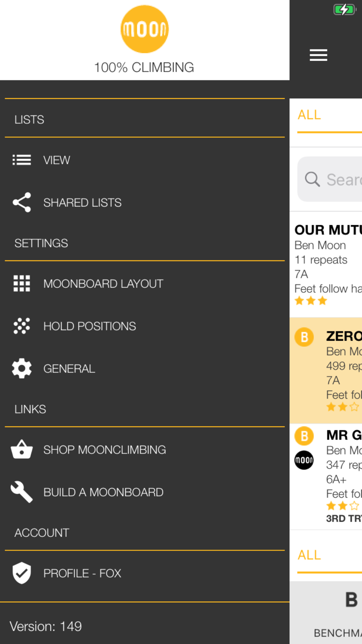Tap the orange benchmark B badge on ZERO
362x644 pixels.
(x=304, y=337)
